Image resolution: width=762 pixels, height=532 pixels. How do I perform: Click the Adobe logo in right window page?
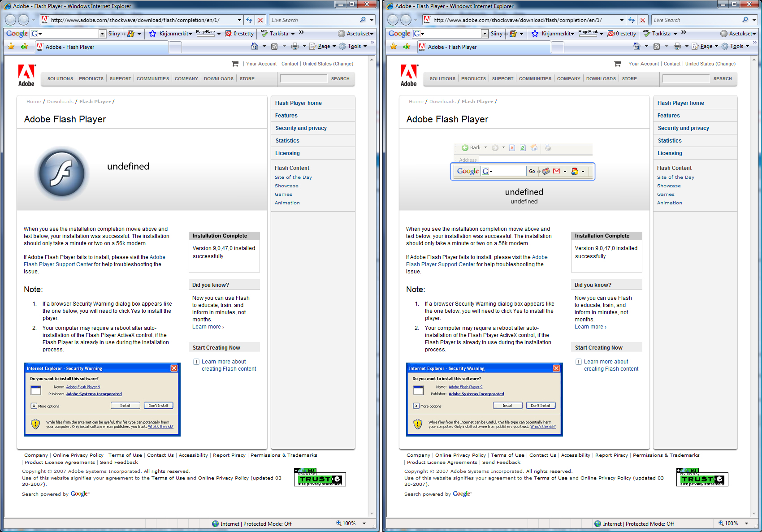click(408, 75)
